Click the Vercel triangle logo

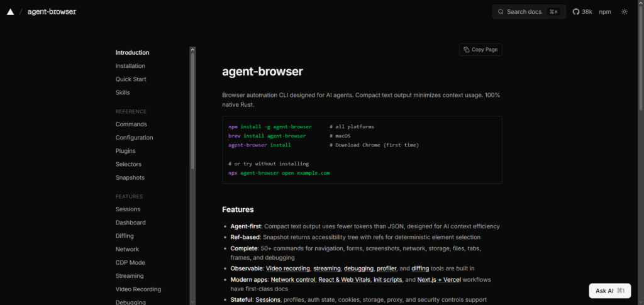[10, 12]
